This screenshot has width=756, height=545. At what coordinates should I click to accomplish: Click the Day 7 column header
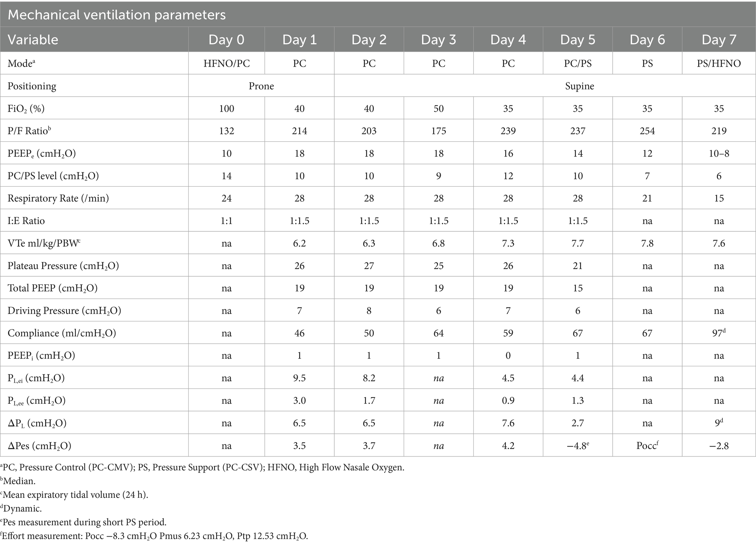pos(719,40)
